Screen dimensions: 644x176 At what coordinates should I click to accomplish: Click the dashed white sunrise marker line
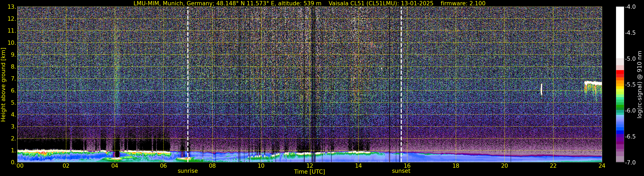click(x=188, y=84)
